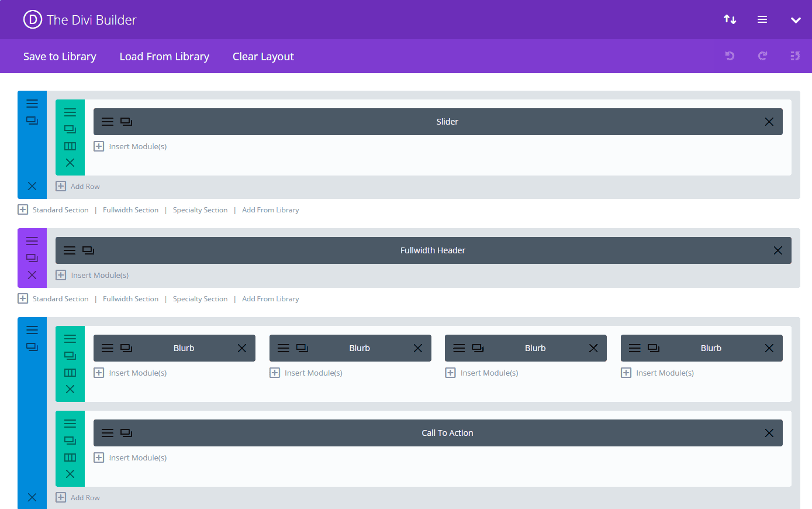Open the Divi Builder hamburger menu
812x509 pixels.
tap(762, 19)
